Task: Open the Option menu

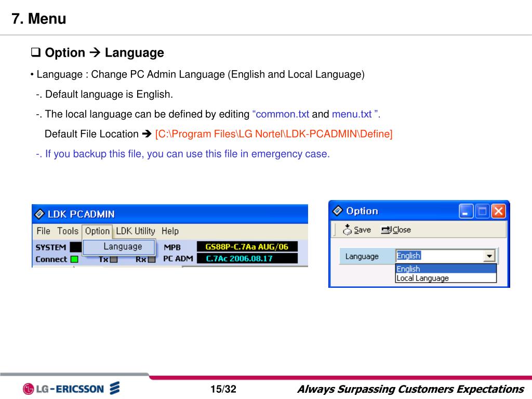Action: tap(97, 231)
